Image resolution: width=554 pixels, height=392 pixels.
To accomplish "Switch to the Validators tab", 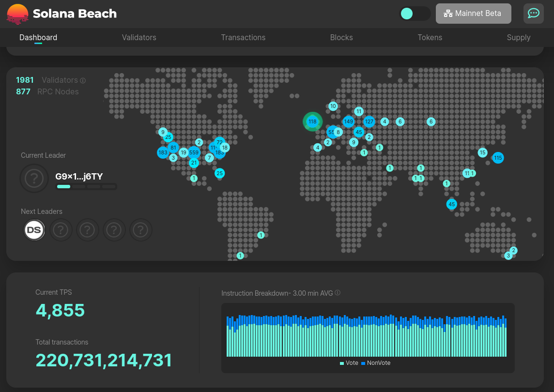I will 139,37.
